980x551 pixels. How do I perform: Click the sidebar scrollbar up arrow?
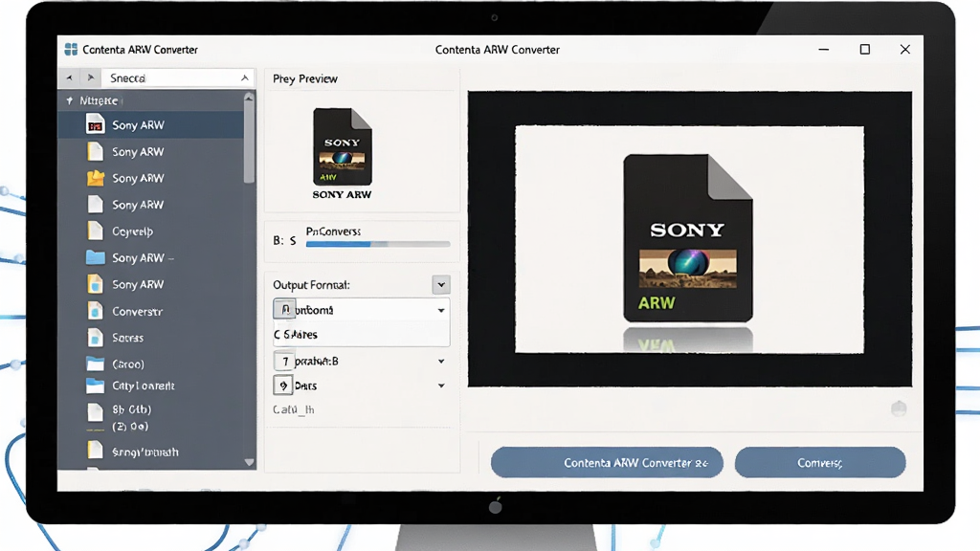point(250,99)
